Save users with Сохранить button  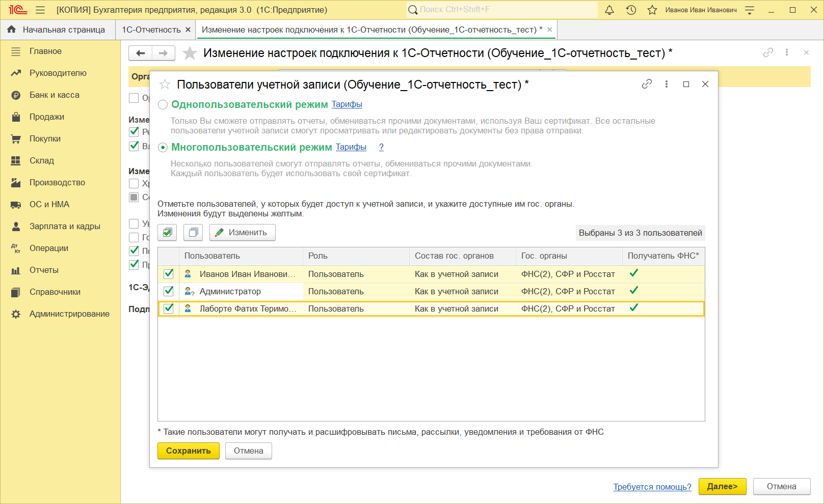point(189,451)
